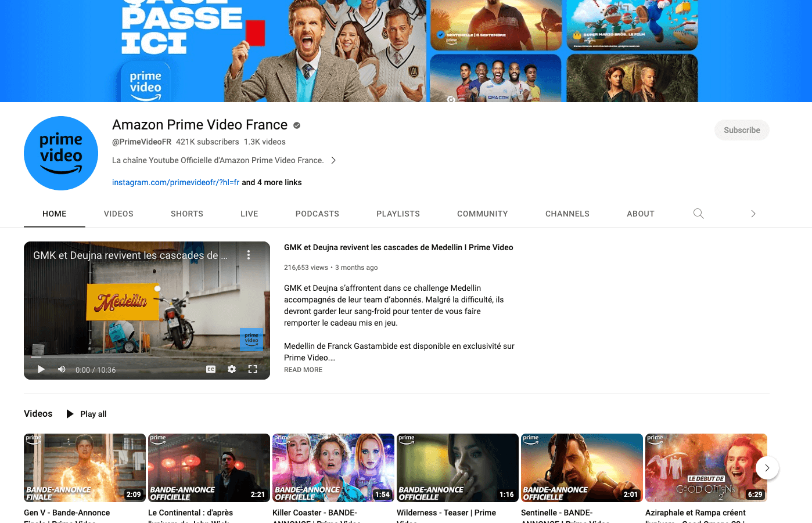This screenshot has height=523, width=812.
Task: Click the 216,653 views text
Action: click(306, 268)
